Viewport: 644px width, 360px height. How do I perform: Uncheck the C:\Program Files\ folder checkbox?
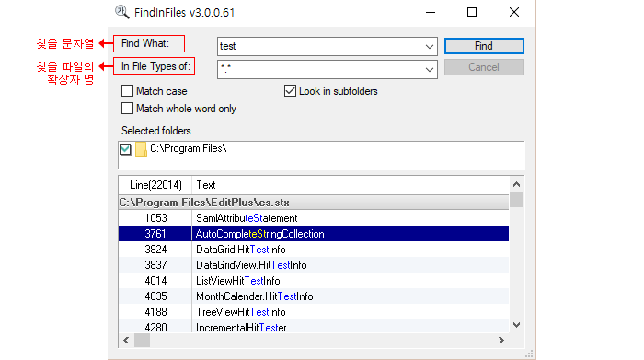[x=125, y=149]
